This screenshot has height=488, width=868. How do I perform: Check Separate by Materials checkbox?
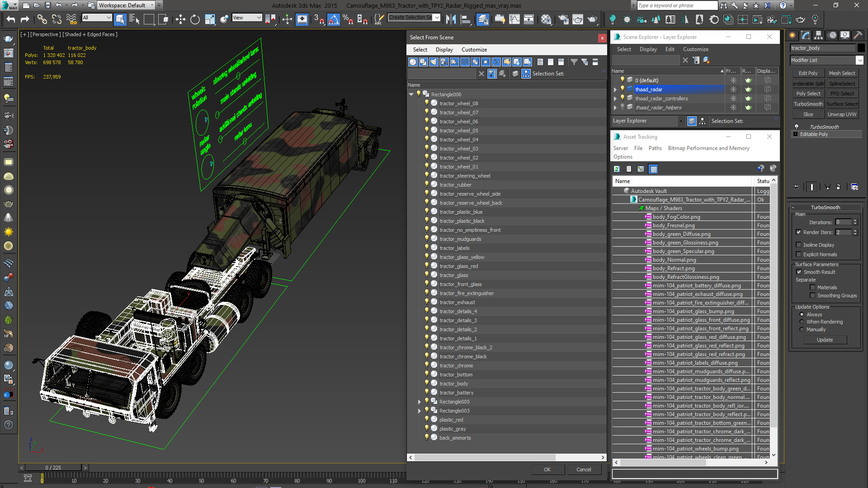(x=812, y=287)
